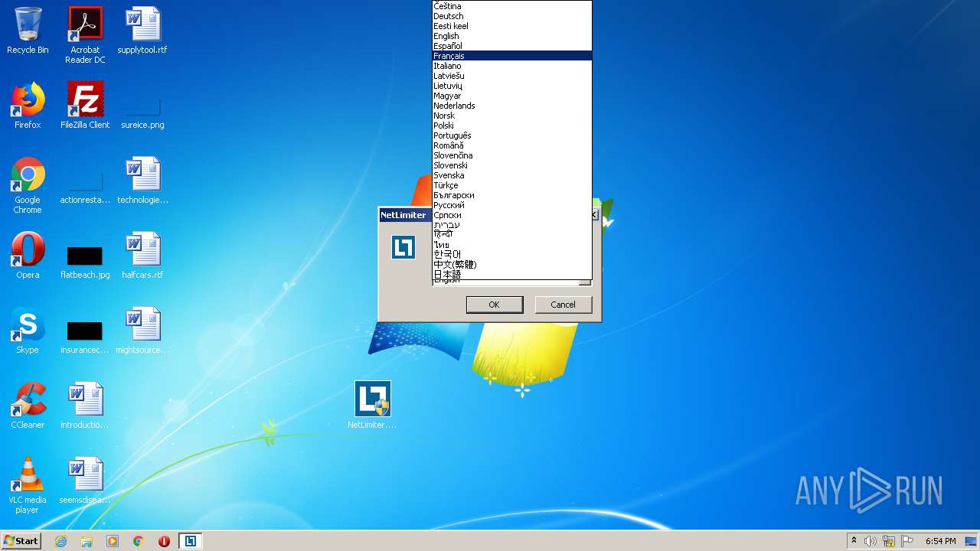The image size is (980, 551).
Task: Choose Nederlands from language list
Action: (x=512, y=106)
